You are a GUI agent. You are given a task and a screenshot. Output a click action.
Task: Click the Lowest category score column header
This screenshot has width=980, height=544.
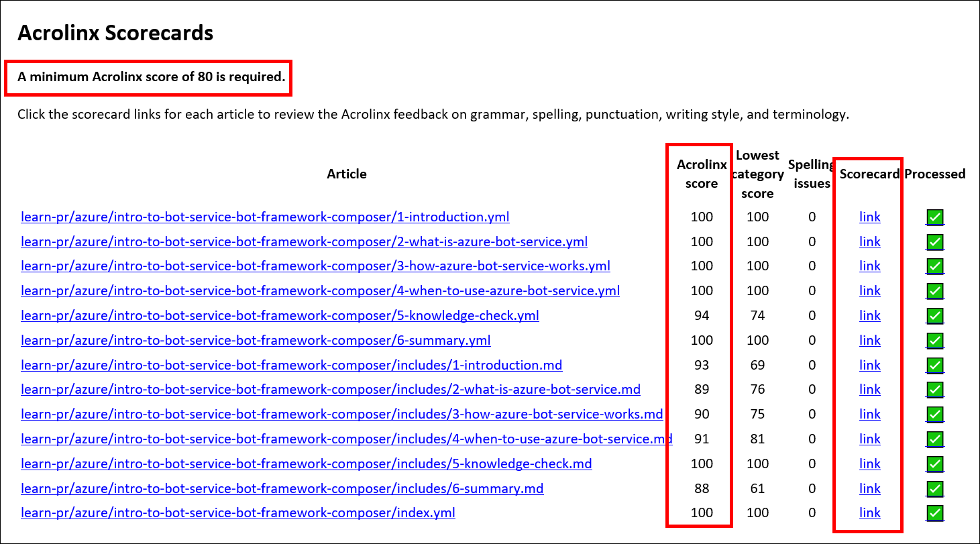pyautogui.click(x=757, y=174)
